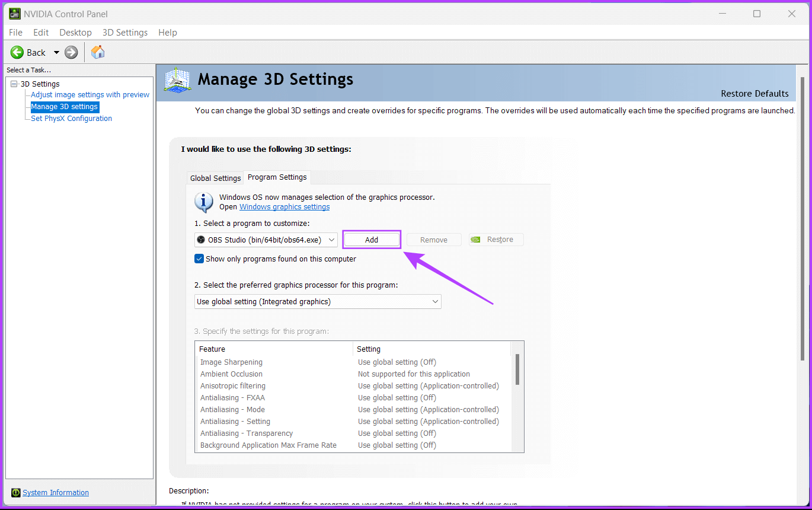
Task: Open the Windows graphics settings link
Action: pos(284,207)
